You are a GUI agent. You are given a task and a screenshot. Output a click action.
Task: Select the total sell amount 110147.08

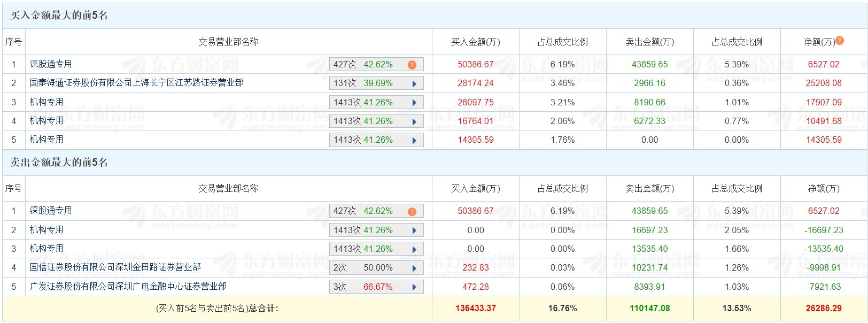click(x=650, y=308)
